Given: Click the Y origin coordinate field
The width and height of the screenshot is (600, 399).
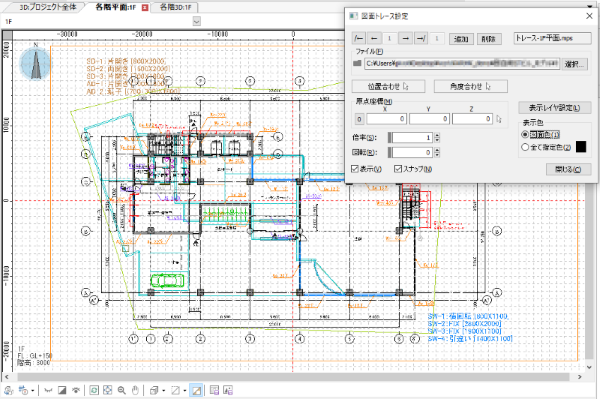Looking at the screenshot, I should tap(429, 119).
